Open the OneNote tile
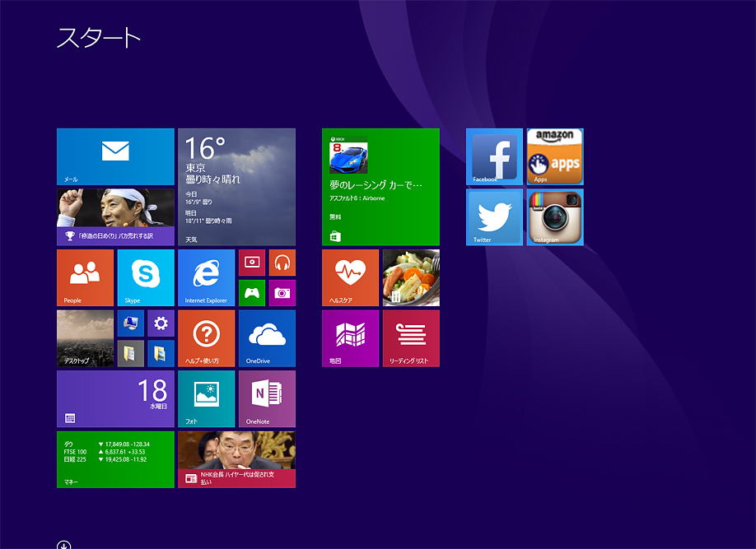This screenshot has height=549, width=756. click(x=267, y=399)
